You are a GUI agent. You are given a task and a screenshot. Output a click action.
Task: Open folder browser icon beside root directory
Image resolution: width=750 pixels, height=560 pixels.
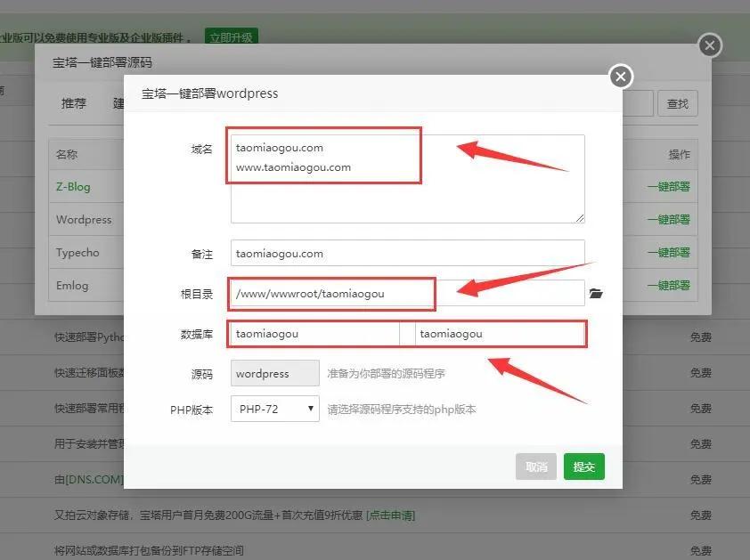(x=596, y=293)
